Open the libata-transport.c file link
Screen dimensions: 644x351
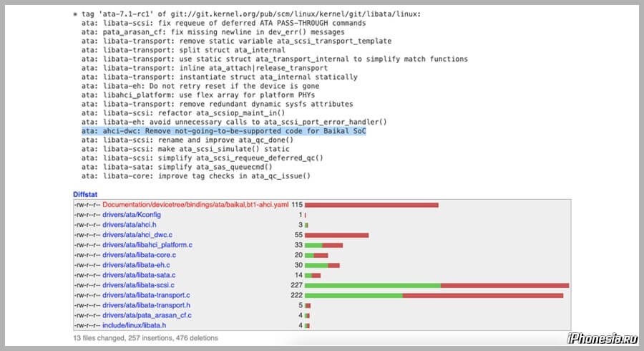tap(146, 295)
